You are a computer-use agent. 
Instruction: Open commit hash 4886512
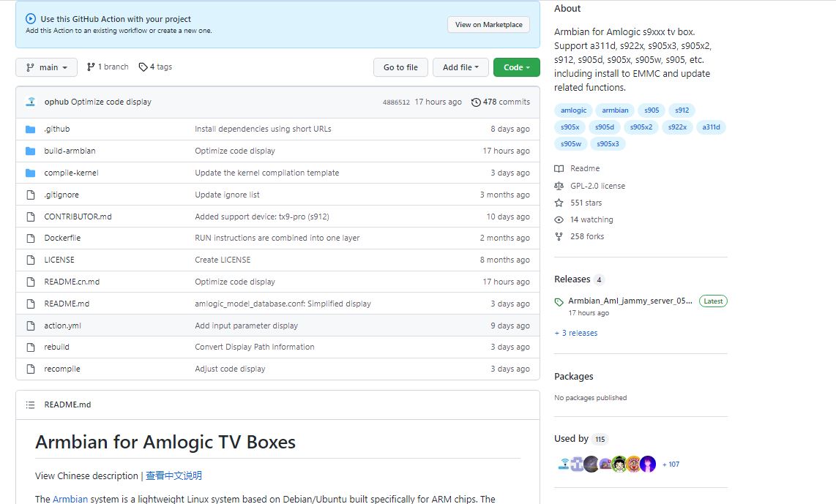tap(396, 102)
